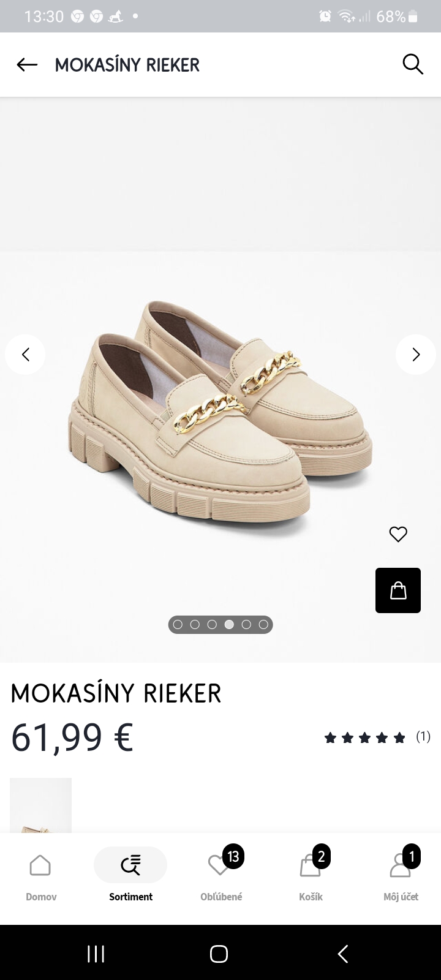Tap the black shopping bag button

point(398,590)
